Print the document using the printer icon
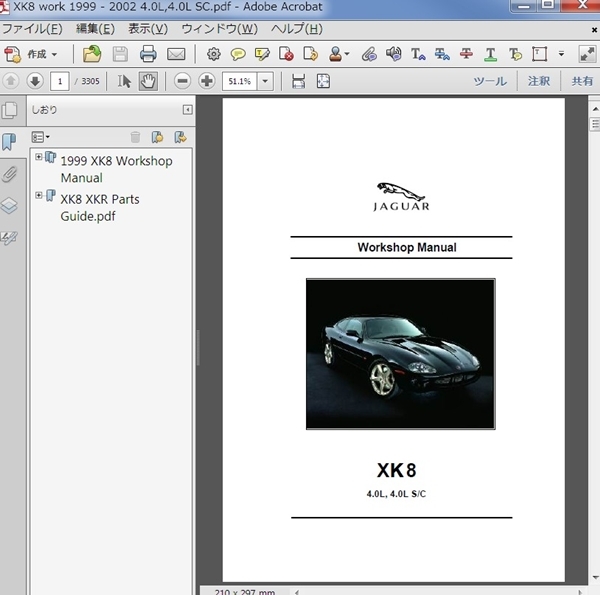 click(148, 54)
